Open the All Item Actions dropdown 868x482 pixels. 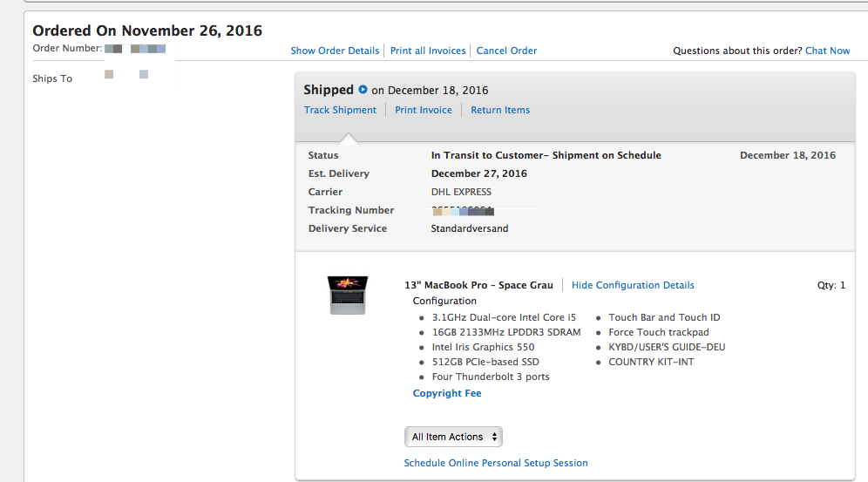453,437
